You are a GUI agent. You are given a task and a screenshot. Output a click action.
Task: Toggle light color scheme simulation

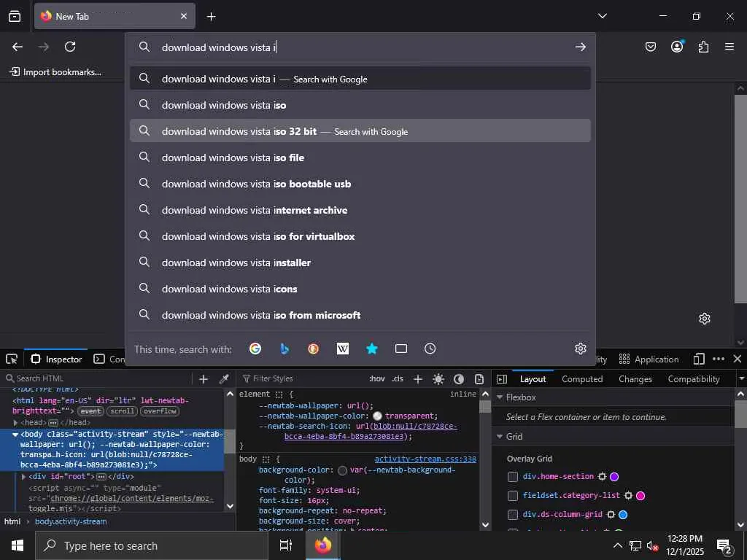pos(438,378)
